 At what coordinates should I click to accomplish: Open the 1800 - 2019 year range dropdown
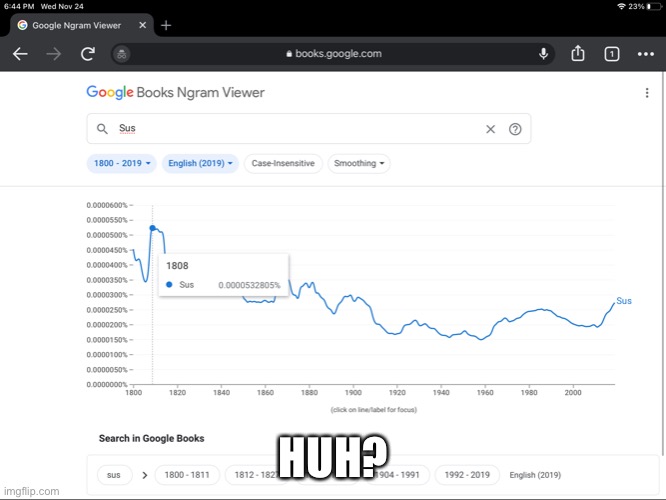click(x=122, y=164)
